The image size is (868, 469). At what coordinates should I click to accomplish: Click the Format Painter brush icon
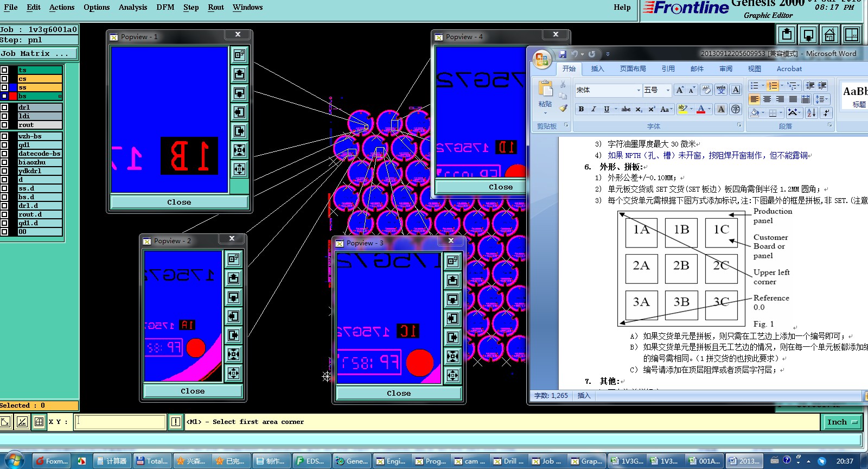pyautogui.click(x=563, y=108)
